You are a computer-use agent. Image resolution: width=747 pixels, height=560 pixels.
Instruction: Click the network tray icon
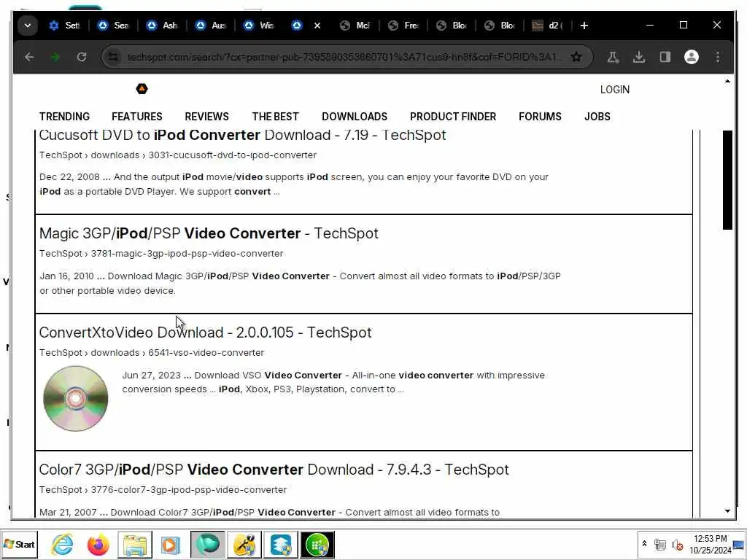[x=659, y=544]
